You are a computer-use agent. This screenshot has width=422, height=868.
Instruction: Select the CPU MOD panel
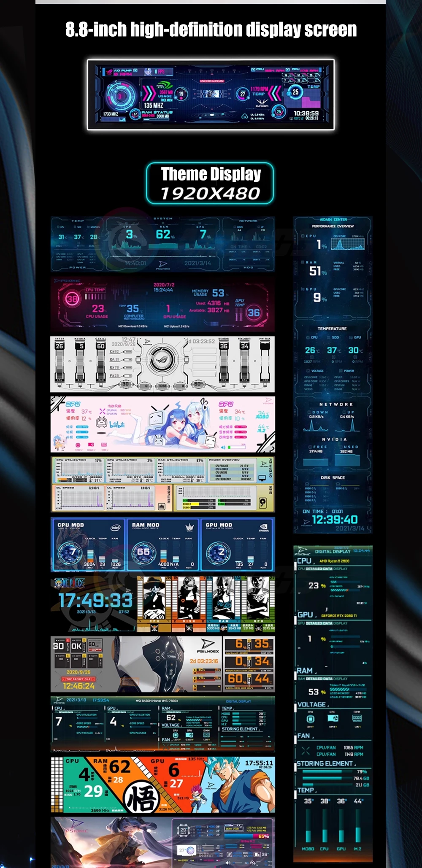pyautogui.click(x=88, y=545)
